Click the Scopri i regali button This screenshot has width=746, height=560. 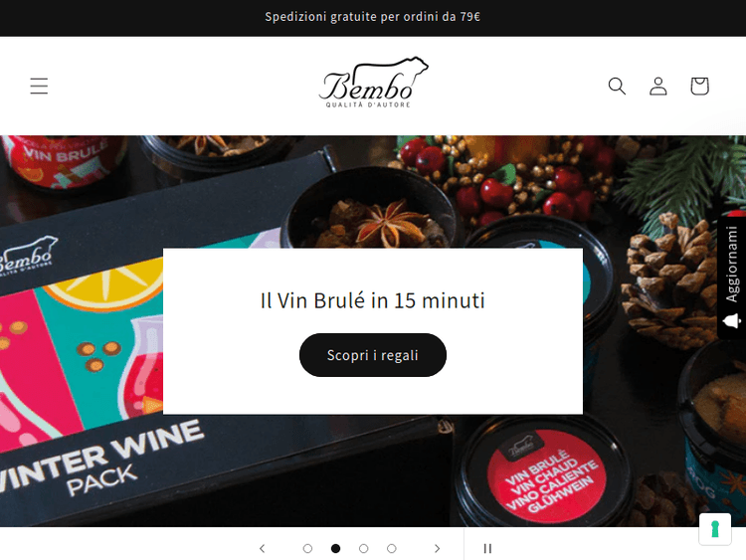tap(373, 355)
